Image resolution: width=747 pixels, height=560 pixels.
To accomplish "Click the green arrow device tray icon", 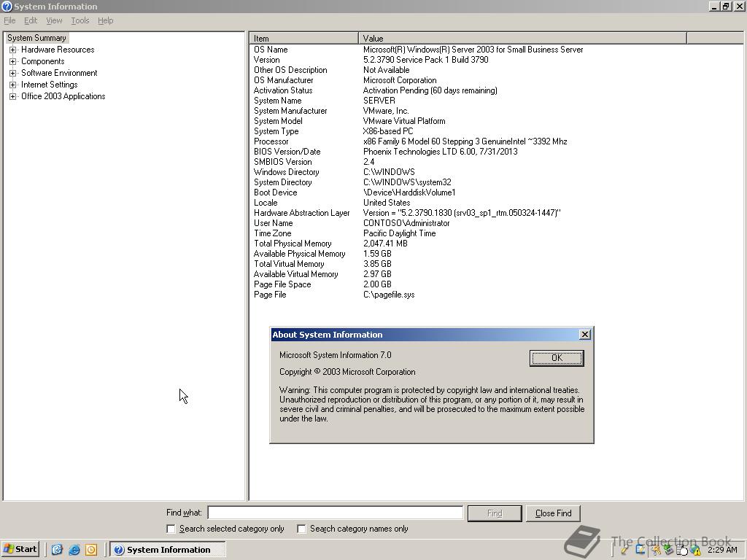I will tap(669, 550).
